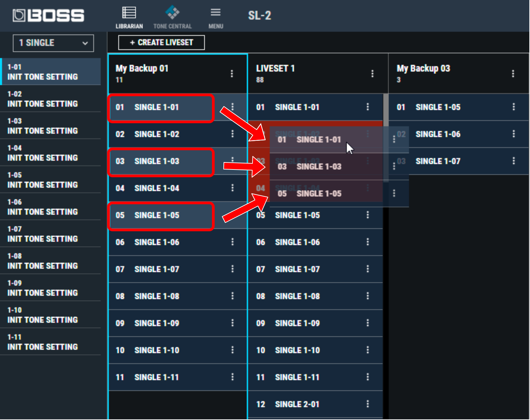Open options for My Backup 01 SINGLE 1-04

233,188
